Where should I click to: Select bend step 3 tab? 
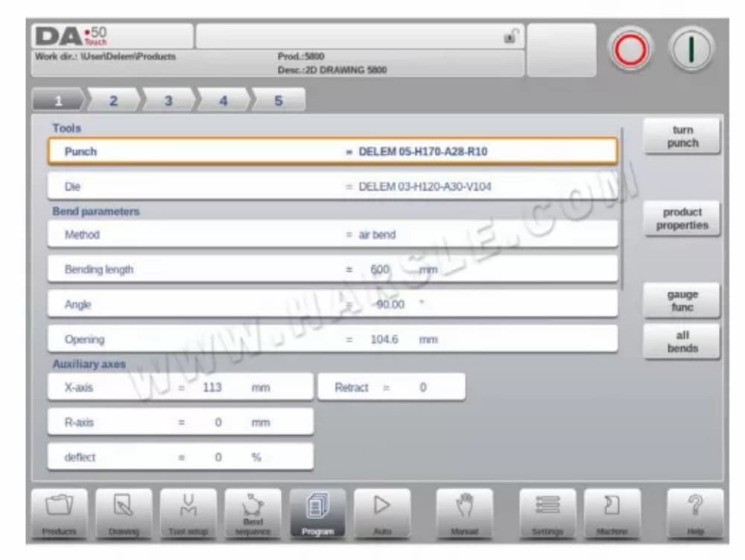[x=168, y=101]
